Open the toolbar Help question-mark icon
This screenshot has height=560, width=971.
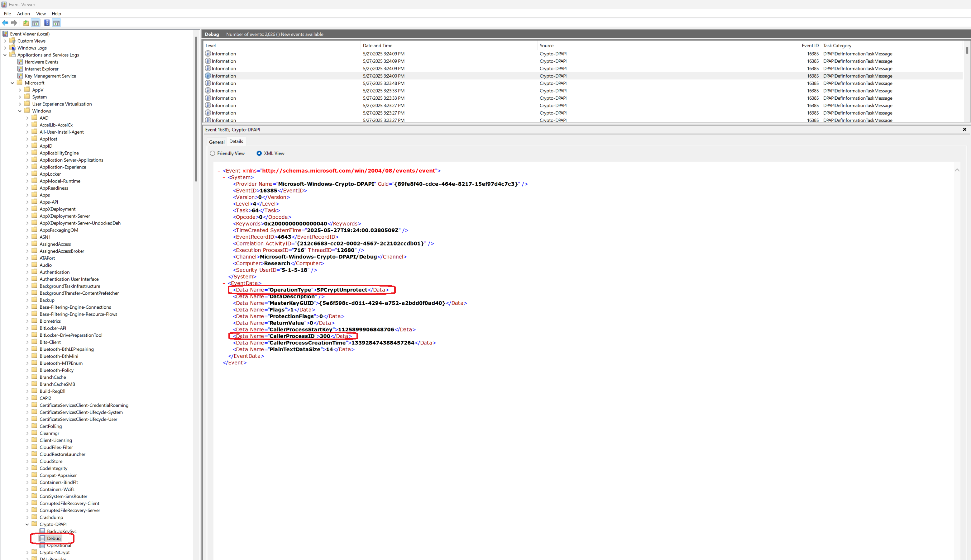[47, 23]
